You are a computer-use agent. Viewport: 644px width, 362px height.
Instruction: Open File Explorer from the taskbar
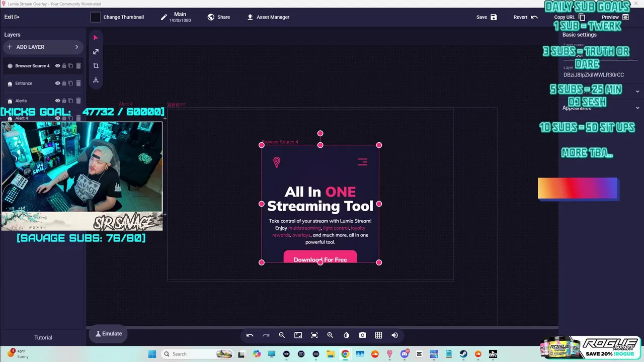[331, 354]
